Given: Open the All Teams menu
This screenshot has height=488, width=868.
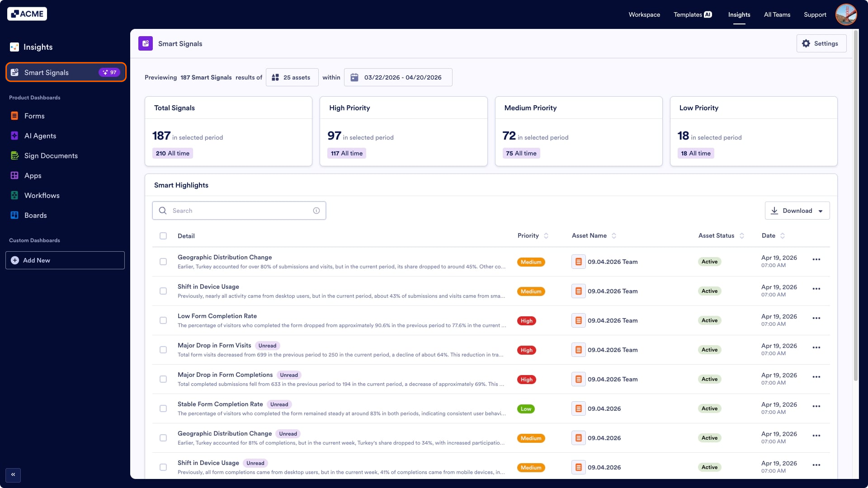Looking at the screenshot, I should (x=777, y=14).
